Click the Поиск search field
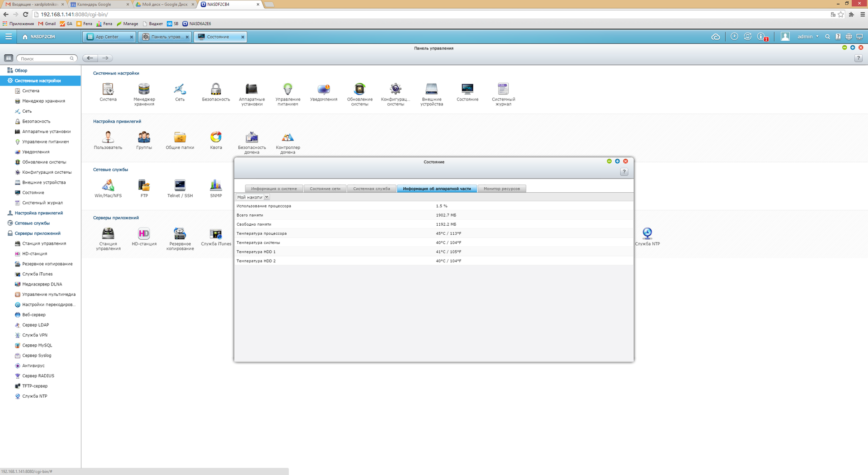The image size is (868, 475). (x=45, y=58)
